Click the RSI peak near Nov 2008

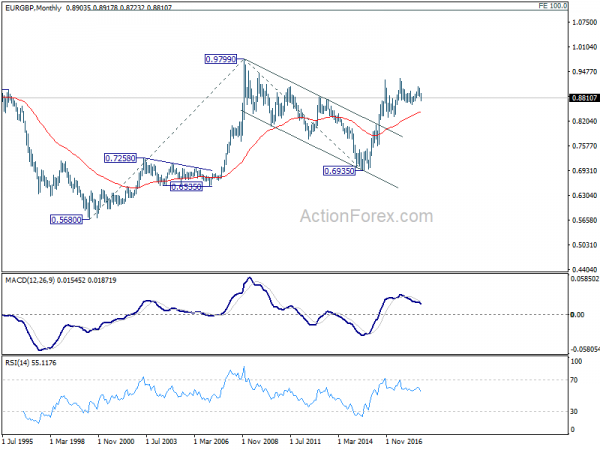[244, 367]
